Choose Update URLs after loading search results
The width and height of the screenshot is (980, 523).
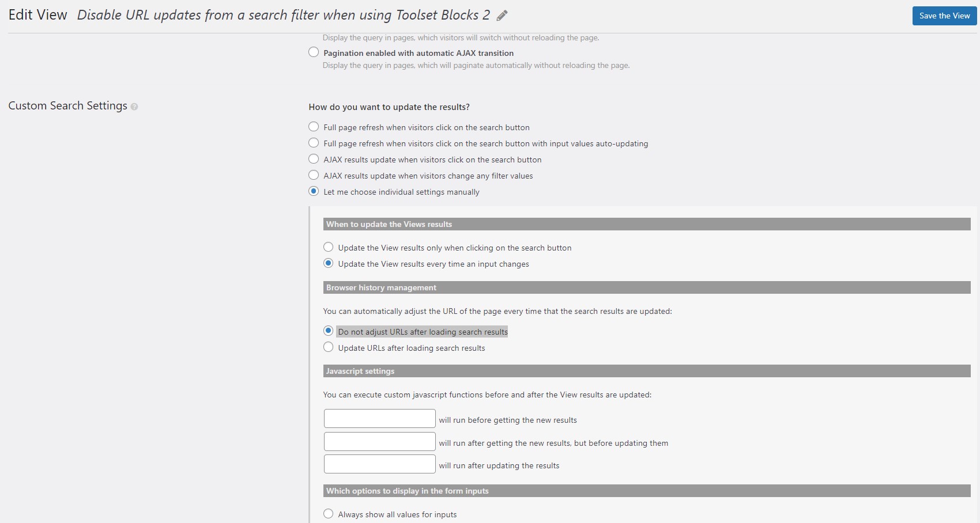tap(329, 347)
